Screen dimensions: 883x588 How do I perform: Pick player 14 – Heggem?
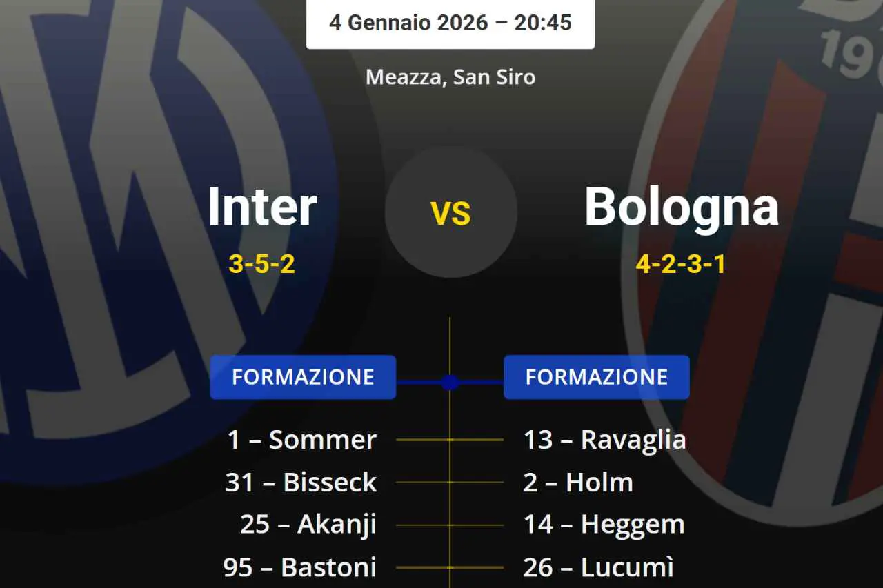tap(604, 525)
